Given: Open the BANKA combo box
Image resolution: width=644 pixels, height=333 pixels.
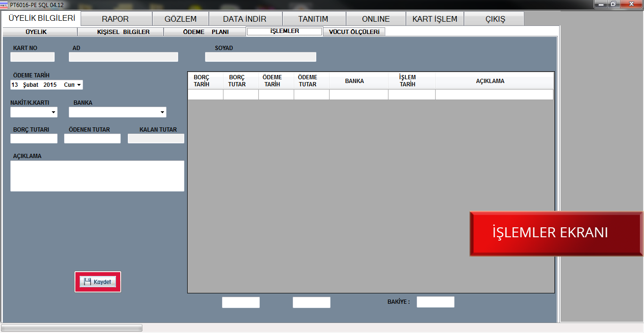Looking at the screenshot, I should pyautogui.click(x=162, y=112).
